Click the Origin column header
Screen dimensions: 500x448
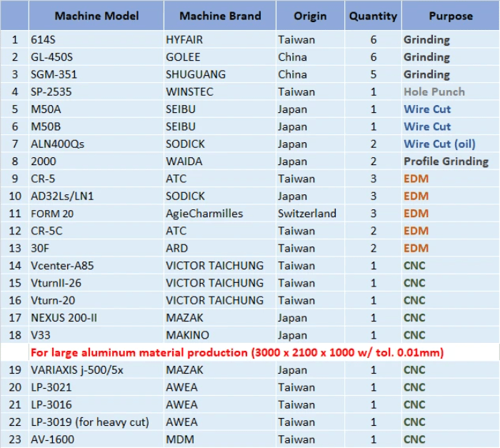[x=310, y=15]
